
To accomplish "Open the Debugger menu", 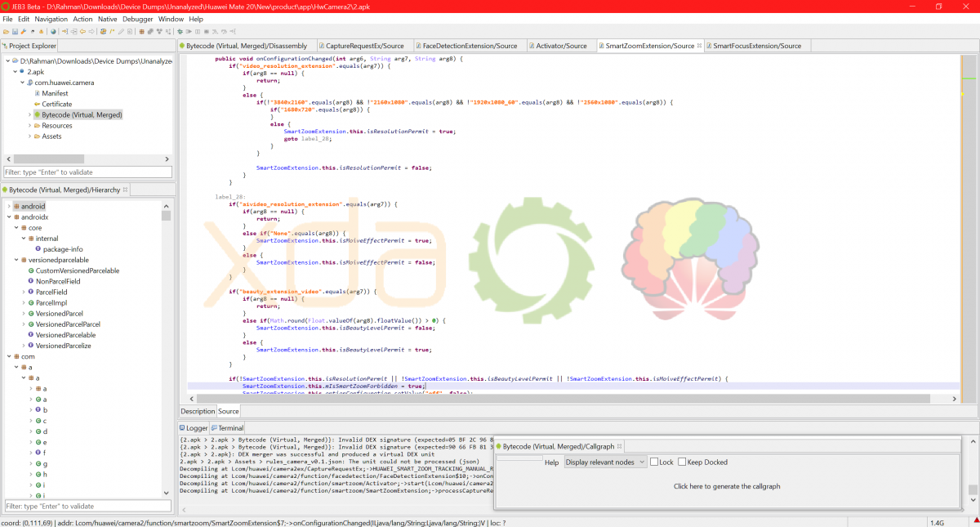I will coord(137,19).
